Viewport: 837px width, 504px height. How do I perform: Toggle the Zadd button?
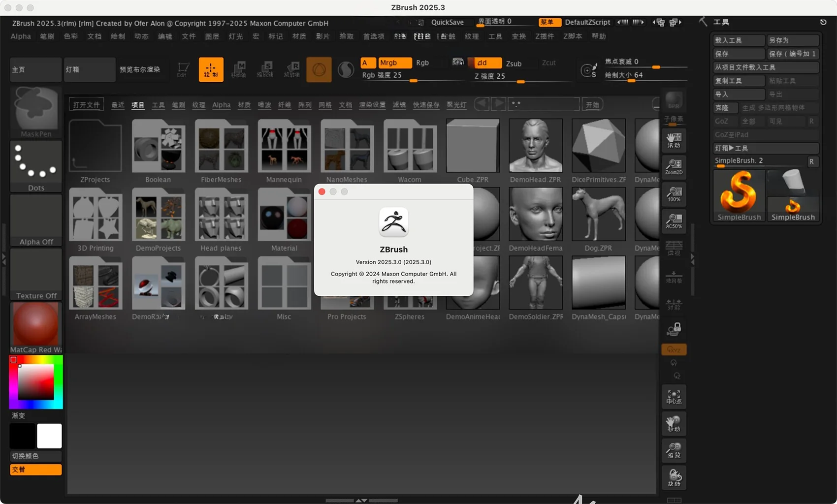pos(487,63)
